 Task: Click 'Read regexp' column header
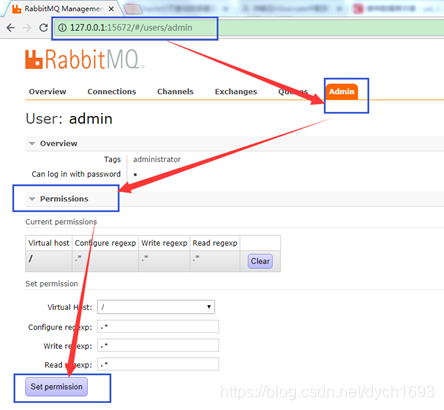tap(215, 243)
